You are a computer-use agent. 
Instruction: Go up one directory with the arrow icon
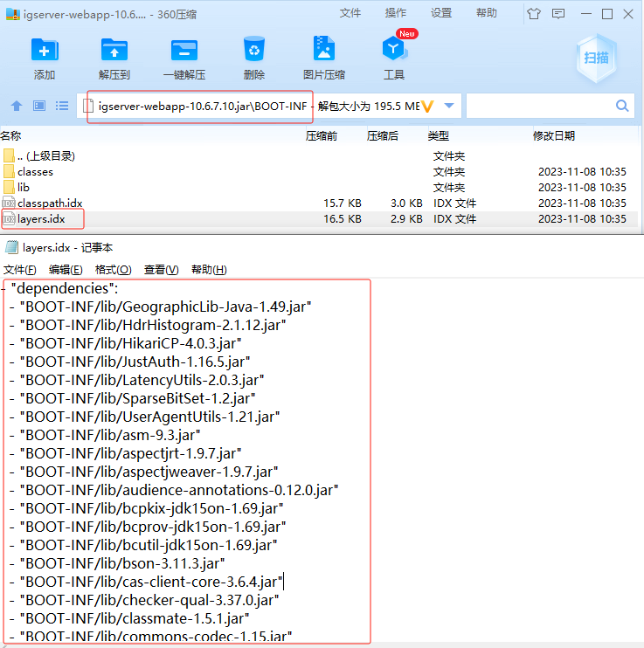click(16, 106)
